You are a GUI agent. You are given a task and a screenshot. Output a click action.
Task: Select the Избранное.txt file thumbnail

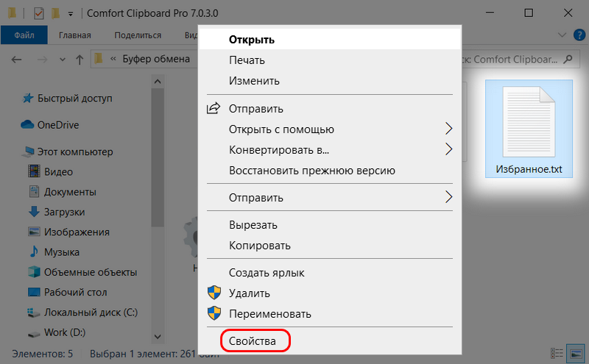coord(529,129)
